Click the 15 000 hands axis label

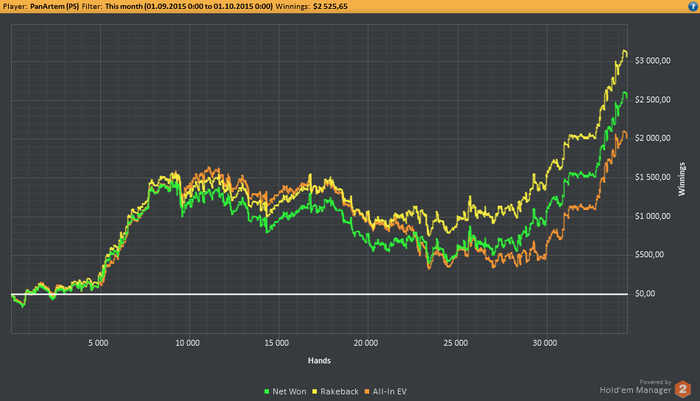click(x=277, y=343)
